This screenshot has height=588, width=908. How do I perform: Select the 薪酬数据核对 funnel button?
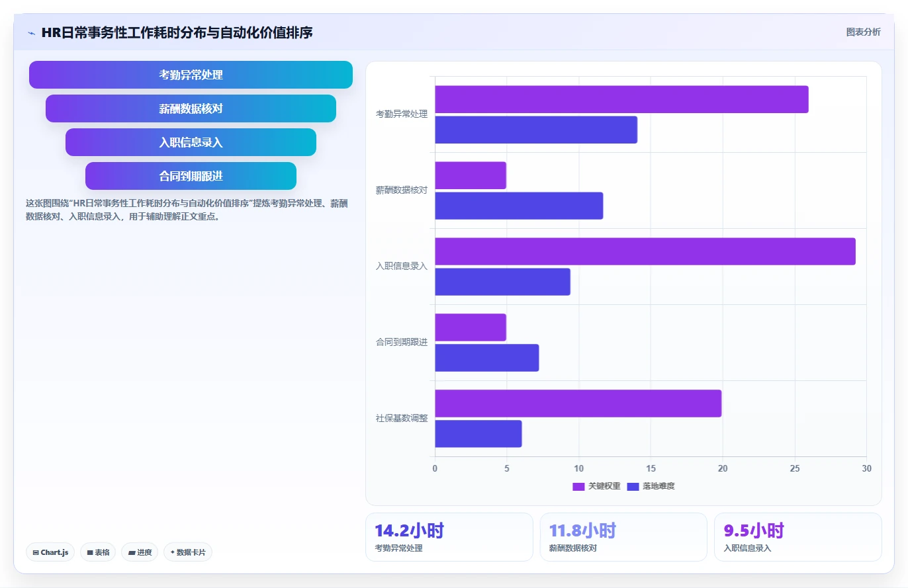[191, 108]
